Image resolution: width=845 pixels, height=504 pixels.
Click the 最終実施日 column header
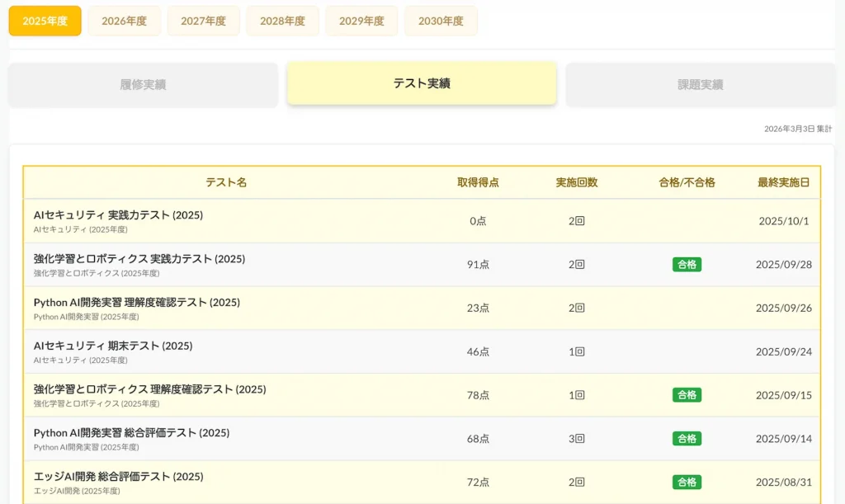pyautogui.click(x=783, y=182)
